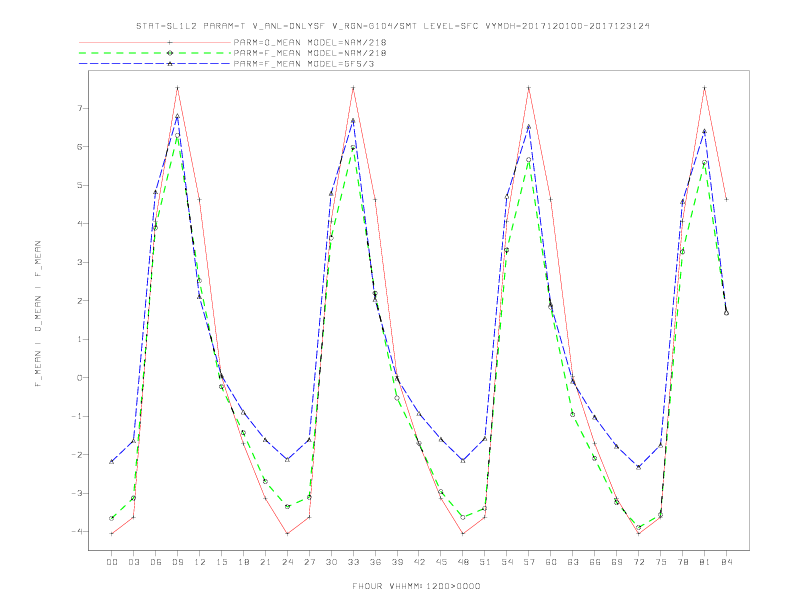Image resolution: width=792 pixels, height=612 pixels.
Task: Click x-axis tick label 15
Action: [221, 562]
